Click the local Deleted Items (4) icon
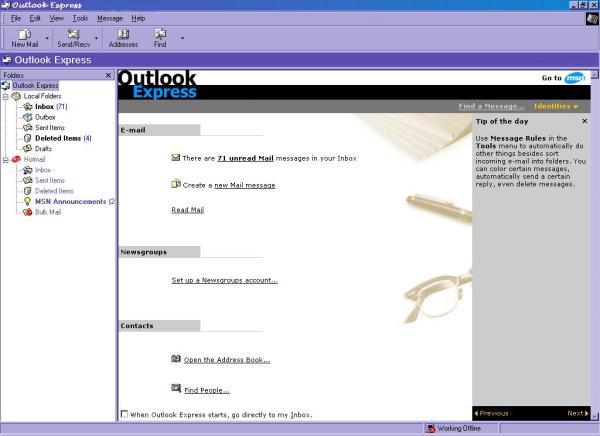The height and width of the screenshot is (436, 600). [x=28, y=138]
